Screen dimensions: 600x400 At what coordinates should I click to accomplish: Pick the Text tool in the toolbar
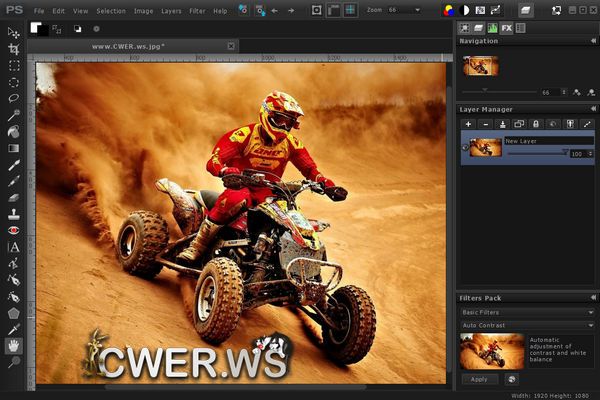[14, 246]
